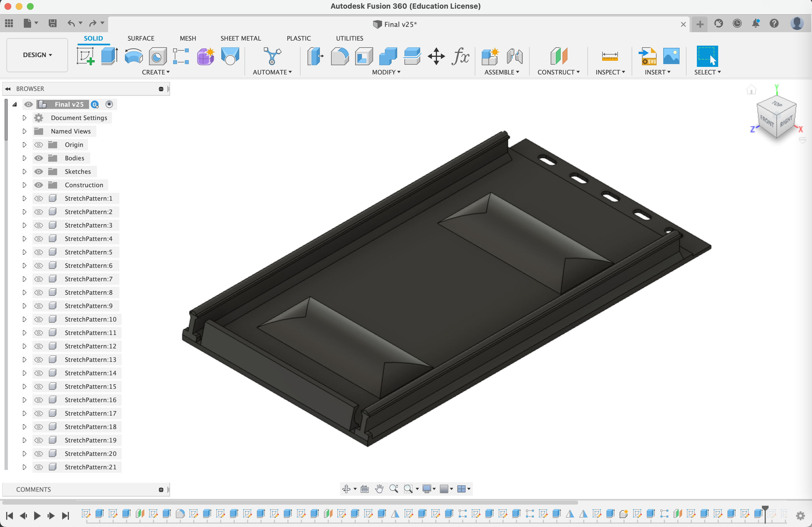Screen dimensions: 812x527
Task: Select the Create Sketch tool
Action: (x=85, y=56)
